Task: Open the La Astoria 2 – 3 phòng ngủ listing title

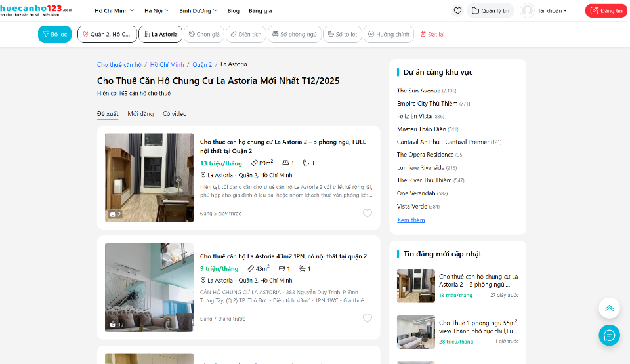Action: coord(283,146)
